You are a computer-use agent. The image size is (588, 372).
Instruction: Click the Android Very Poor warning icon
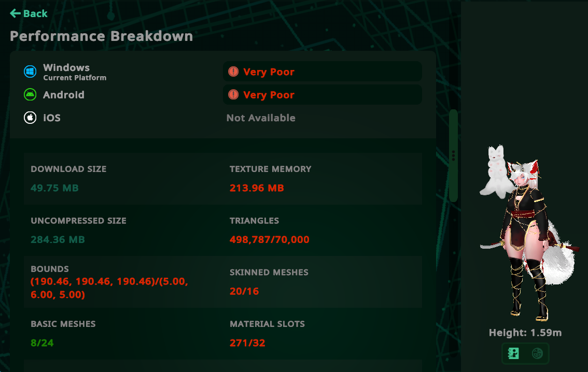[233, 95]
